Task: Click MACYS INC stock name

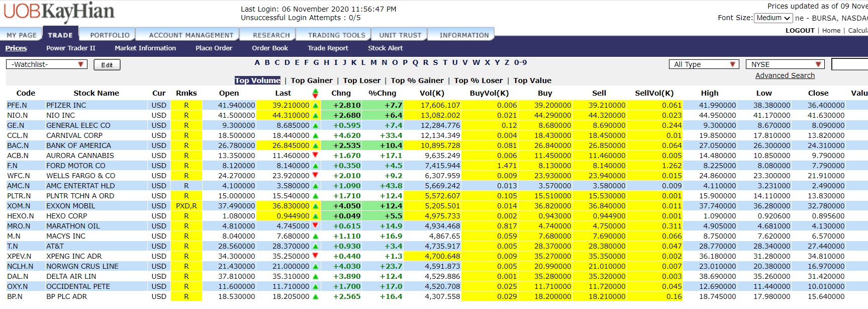Action: [66, 236]
